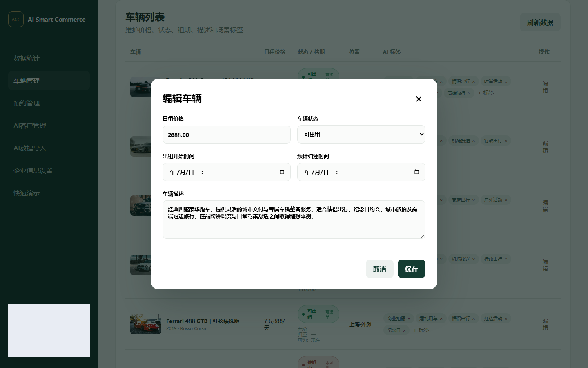
Task: Save the vehicle edits with 保存
Action: click(x=412, y=269)
